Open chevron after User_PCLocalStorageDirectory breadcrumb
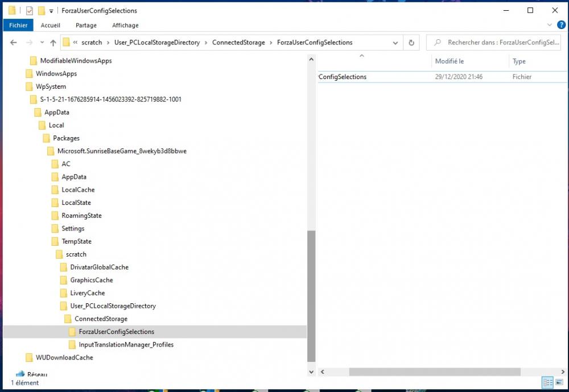The height and width of the screenshot is (392, 569). click(206, 43)
